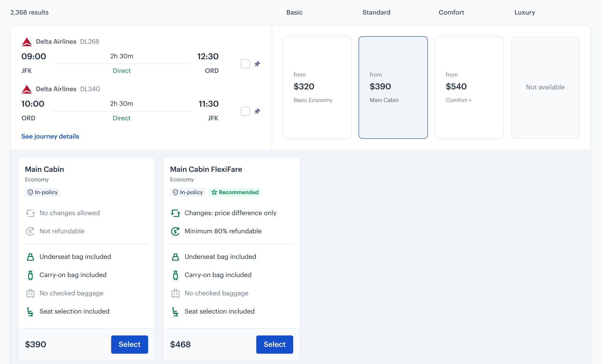
Task: Click In-policy shield icon on FlexiFare card
Action: click(175, 192)
